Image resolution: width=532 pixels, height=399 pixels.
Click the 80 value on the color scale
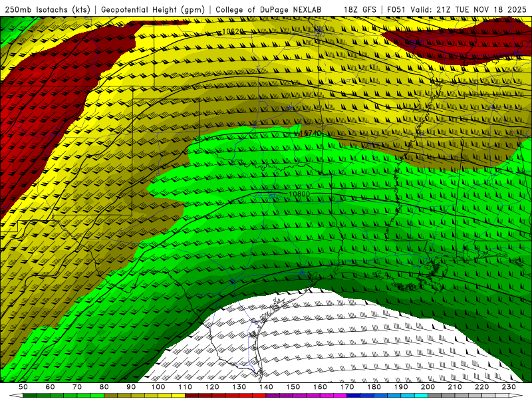pyautogui.click(x=104, y=387)
